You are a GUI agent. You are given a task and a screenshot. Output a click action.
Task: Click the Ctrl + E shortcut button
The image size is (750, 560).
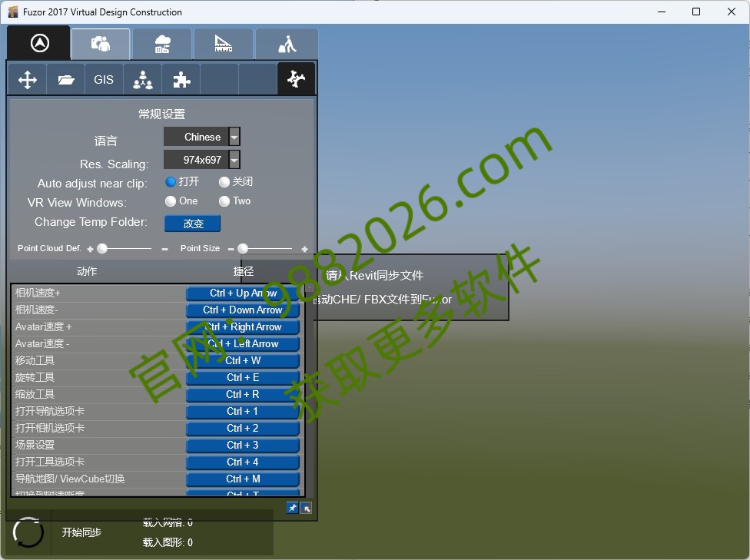[x=243, y=377]
